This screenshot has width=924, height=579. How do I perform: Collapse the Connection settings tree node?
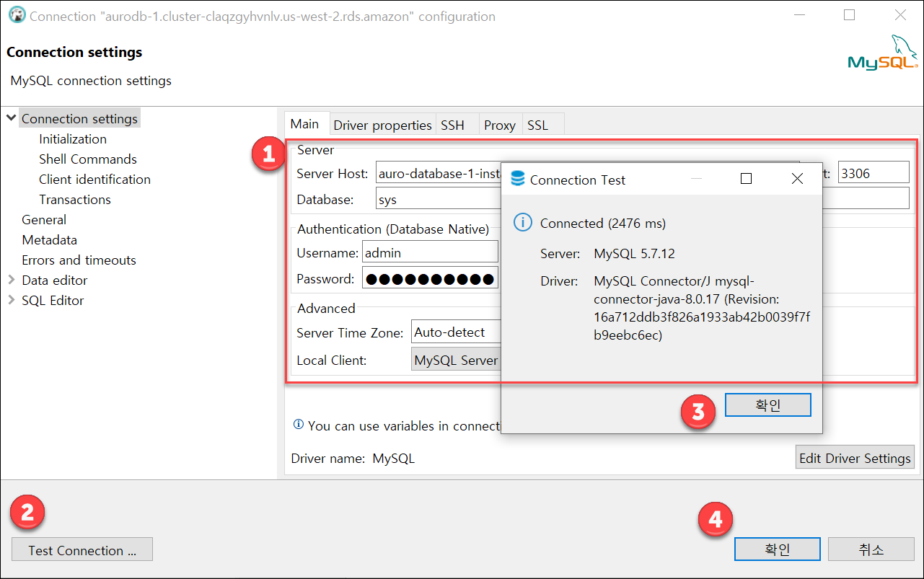[11, 118]
